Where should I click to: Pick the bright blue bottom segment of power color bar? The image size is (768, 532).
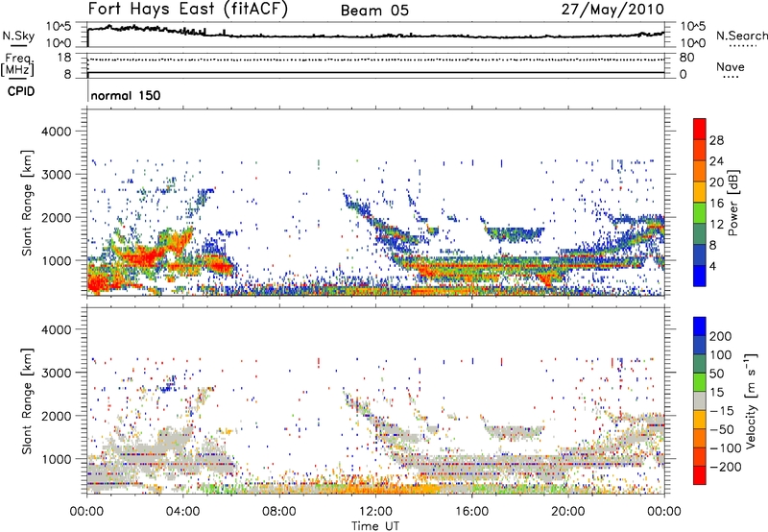pyautogui.click(x=700, y=276)
